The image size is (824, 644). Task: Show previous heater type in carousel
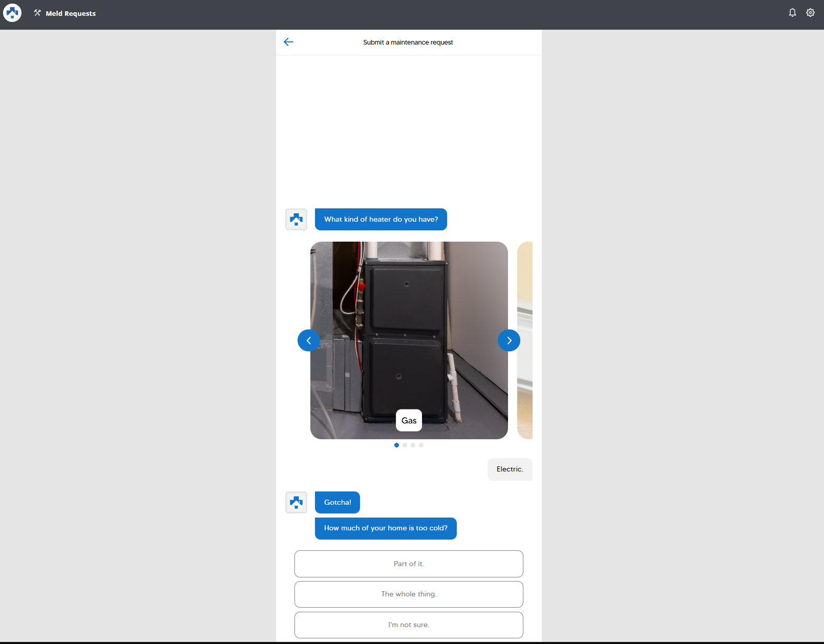click(x=309, y=340)
